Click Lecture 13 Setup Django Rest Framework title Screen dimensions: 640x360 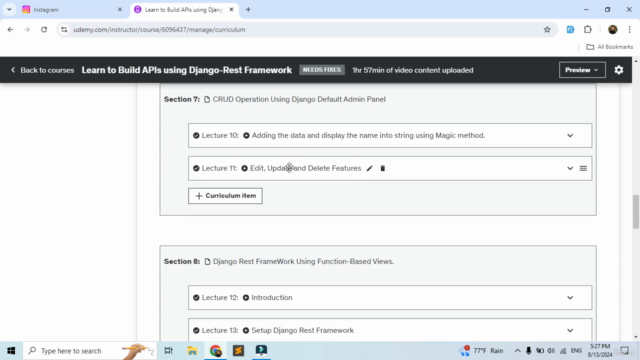click(x=302, y=330)
